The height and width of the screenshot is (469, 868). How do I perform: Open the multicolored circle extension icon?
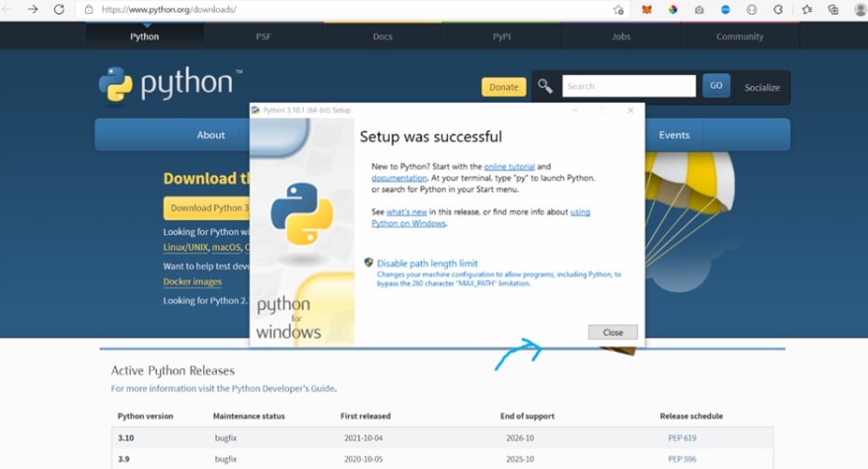[673, 10]
